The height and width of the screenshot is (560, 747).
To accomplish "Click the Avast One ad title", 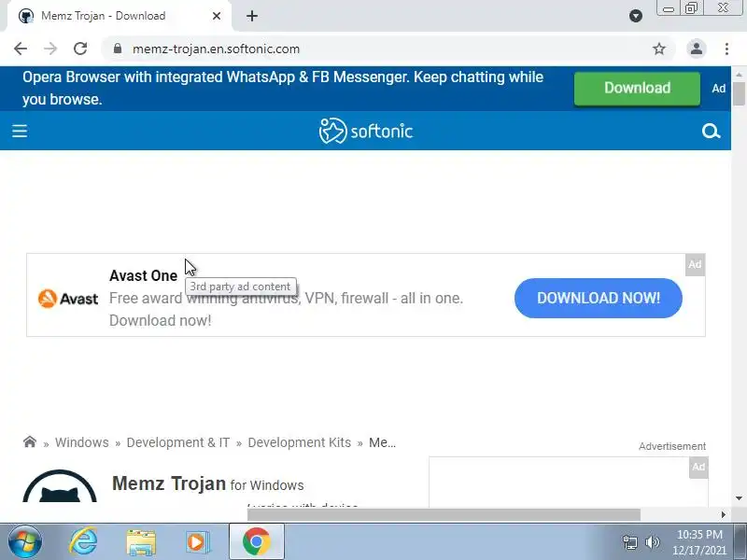I will pos(143,275).
